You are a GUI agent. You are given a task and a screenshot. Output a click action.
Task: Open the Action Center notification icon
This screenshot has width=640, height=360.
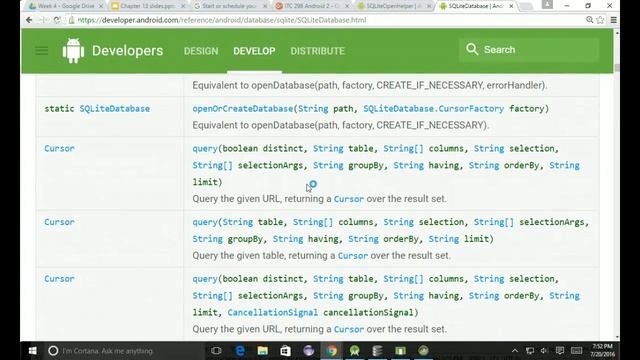pyautogui.click(x=560, y=351)
